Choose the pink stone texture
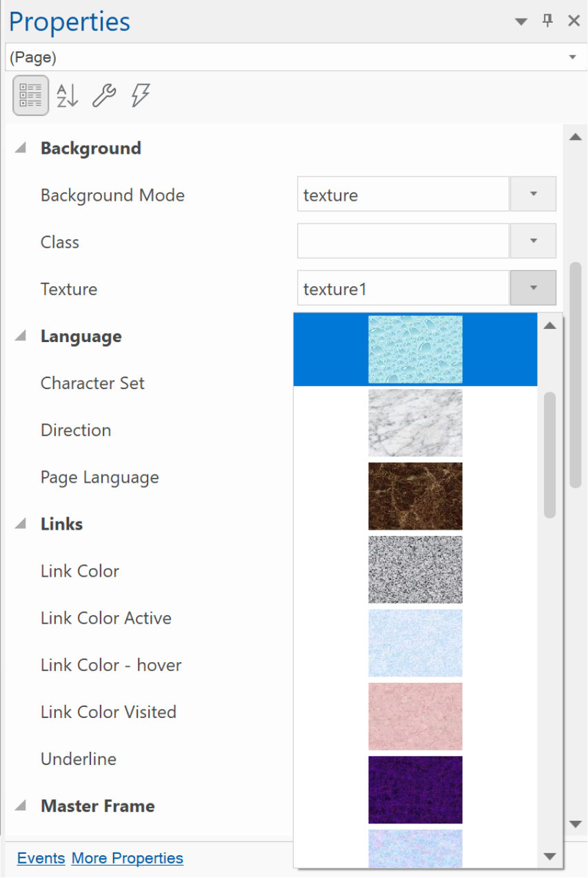The image size is (588, 878). point(415,717)
